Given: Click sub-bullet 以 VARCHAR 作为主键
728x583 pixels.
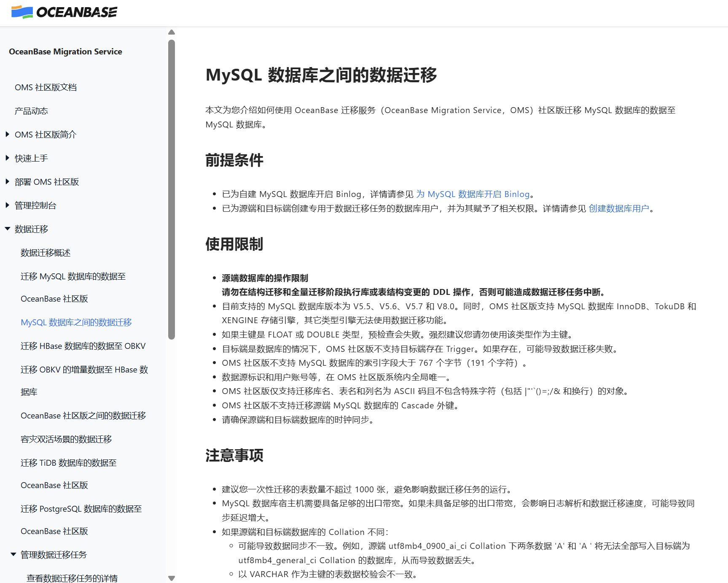Looking at the screenshot, I should coord(328,574).
